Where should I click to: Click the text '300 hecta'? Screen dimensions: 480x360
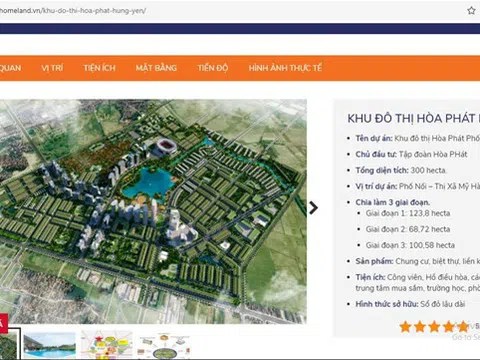428,170
